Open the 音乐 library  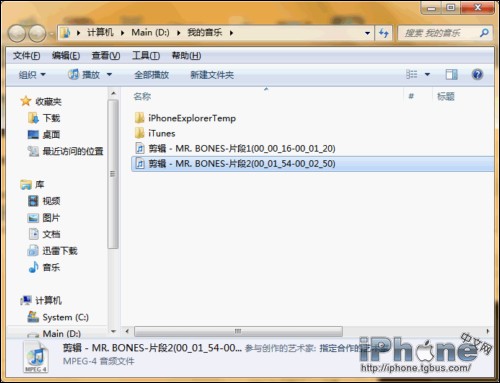pyautogui.click(x=44, y=267)
